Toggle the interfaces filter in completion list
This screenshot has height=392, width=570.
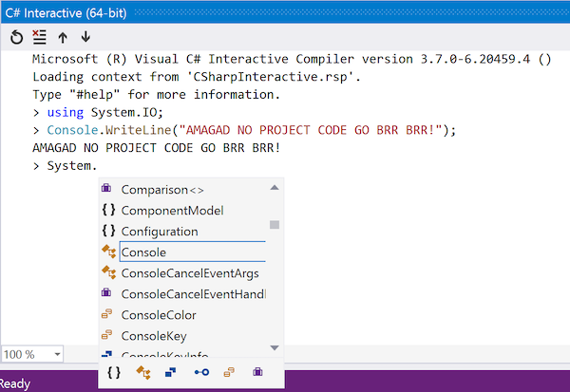[201, 372]
